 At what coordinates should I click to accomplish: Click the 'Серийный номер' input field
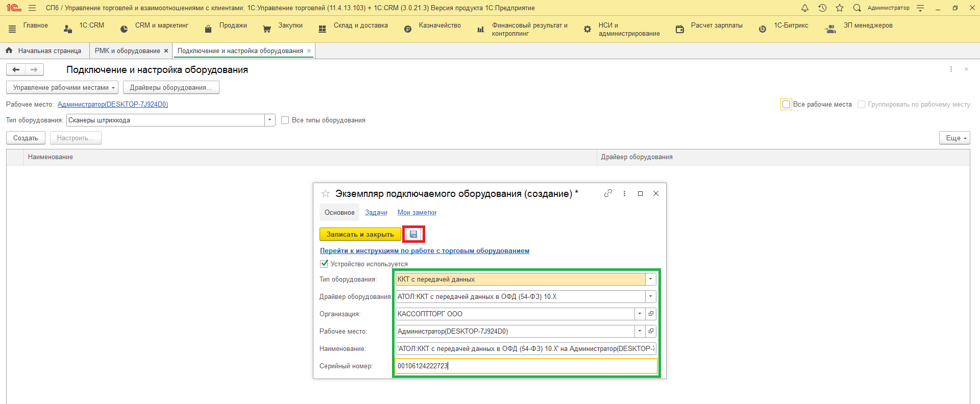526,366
